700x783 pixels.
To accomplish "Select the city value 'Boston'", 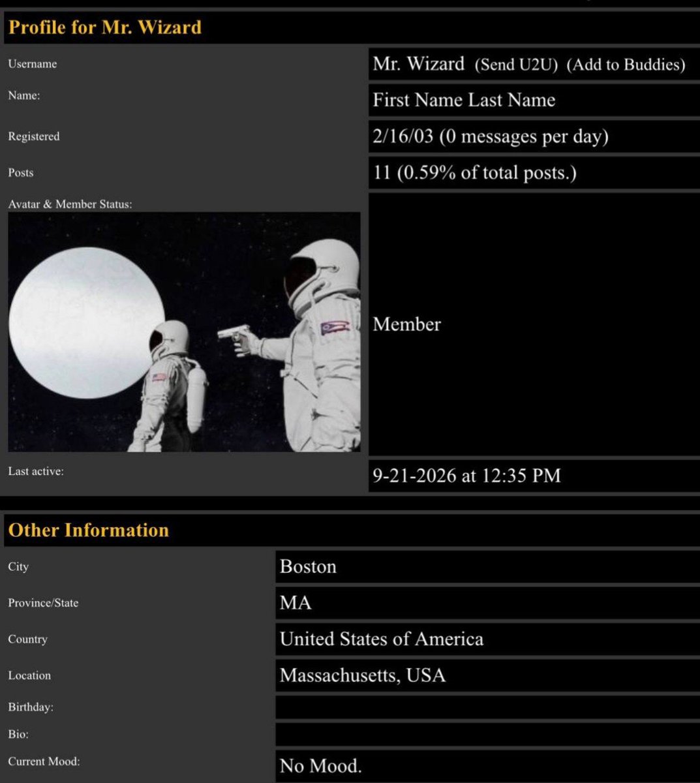I will (308, 566).
